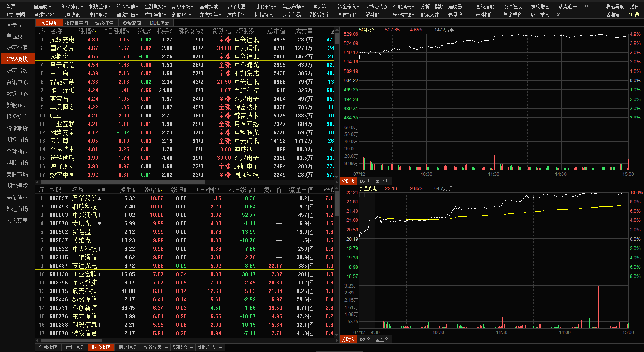This screenshot has width=644, height=352.
Task: Go to 首页 in the top menu
Action: (11, 7)
